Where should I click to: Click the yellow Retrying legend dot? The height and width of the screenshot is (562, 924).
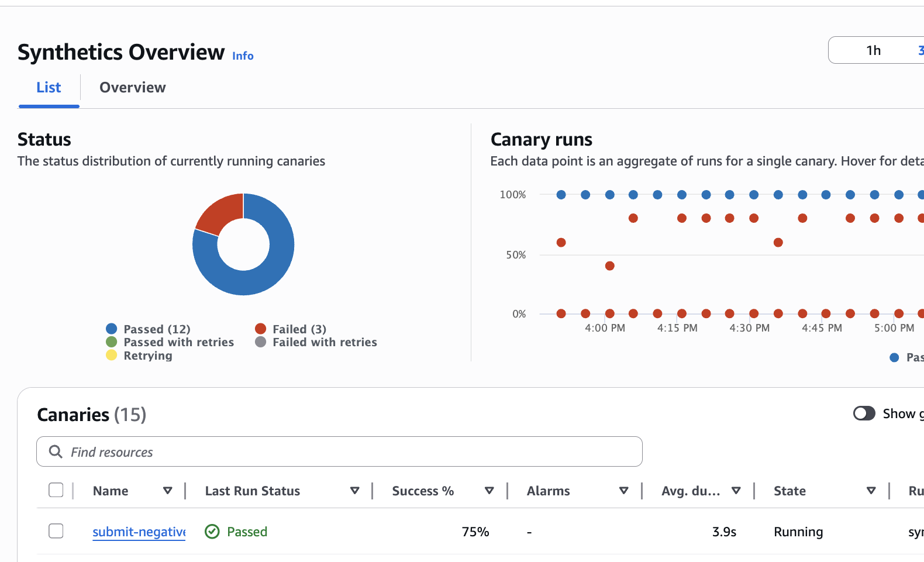112,356
